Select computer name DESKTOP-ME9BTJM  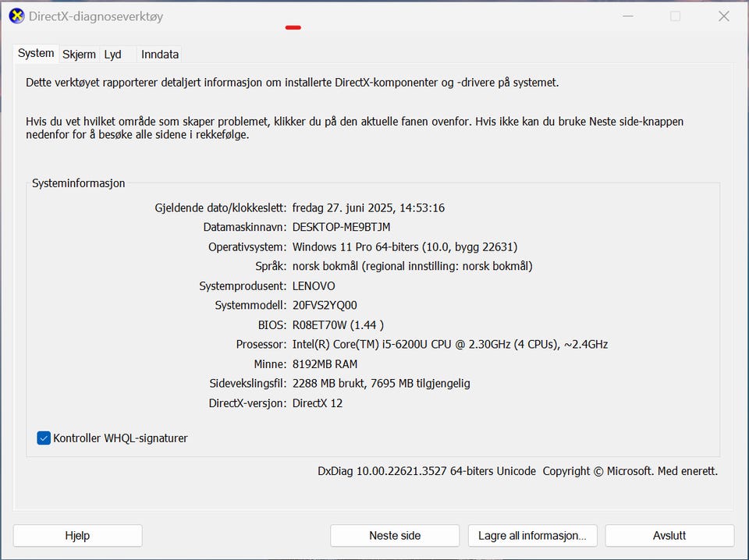click(x=341, y=227)
